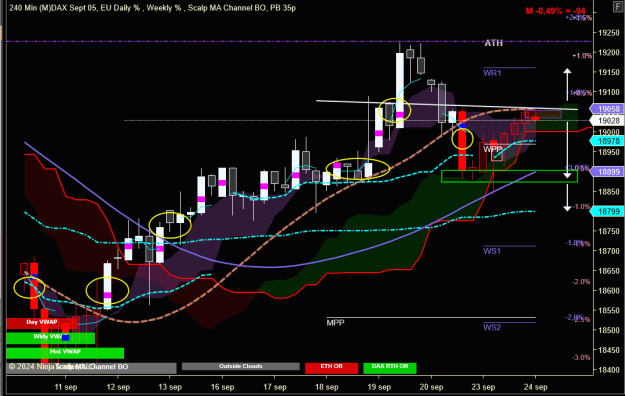Click the red ETH OR indicator box
Viewport: 625px width, 396px height.
tap(332, 368)
